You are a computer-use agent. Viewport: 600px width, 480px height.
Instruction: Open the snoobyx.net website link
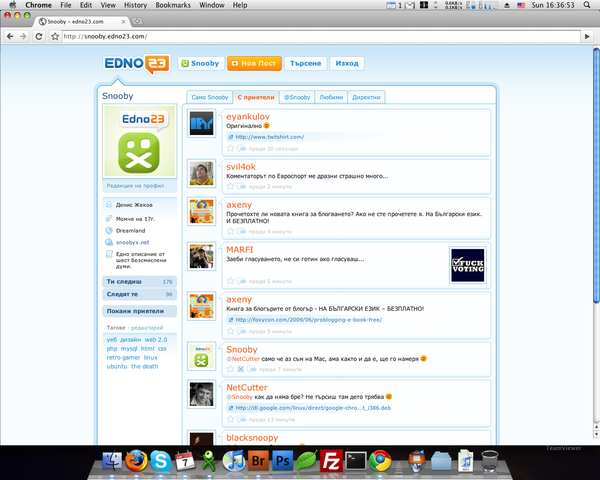tap(132, 242)
